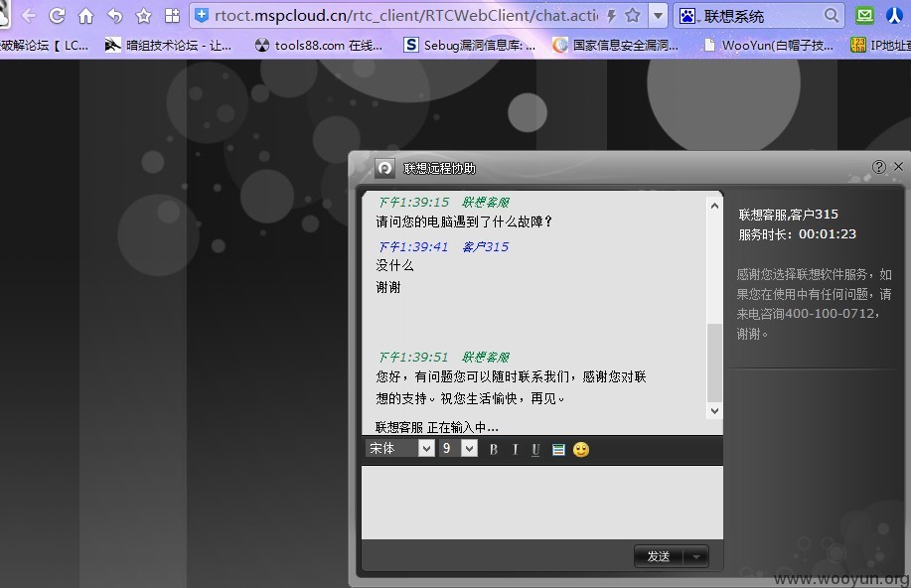The height and width of the screenshot is (588, 911).
Task: Open the Sebug漏洞信息库 bookmark
Action: pos(470,45)
